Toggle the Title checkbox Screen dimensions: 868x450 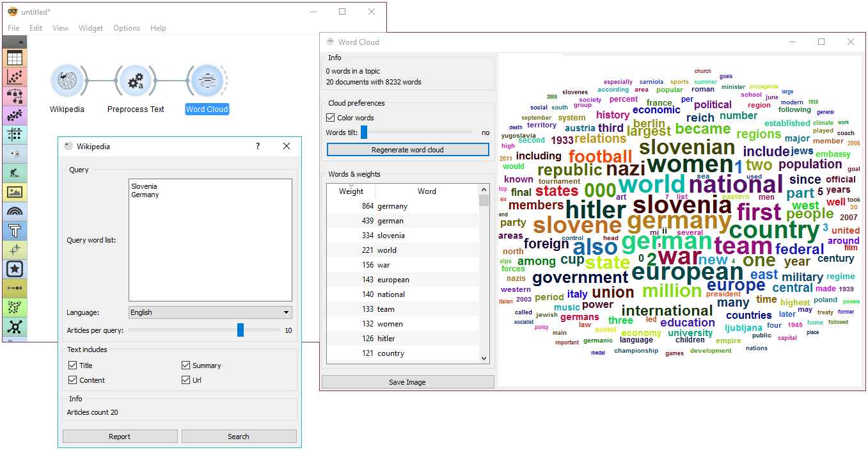click(72, 366)
